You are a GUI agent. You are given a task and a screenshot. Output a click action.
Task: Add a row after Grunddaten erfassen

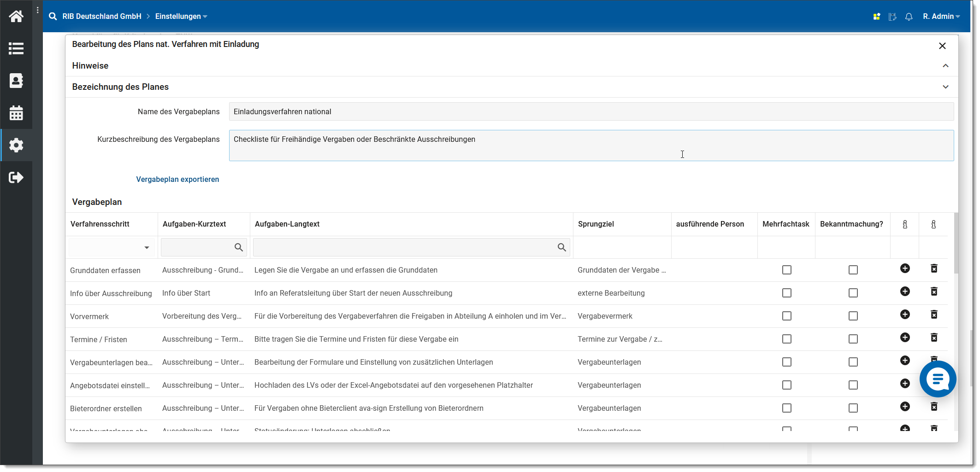point(905,268)
